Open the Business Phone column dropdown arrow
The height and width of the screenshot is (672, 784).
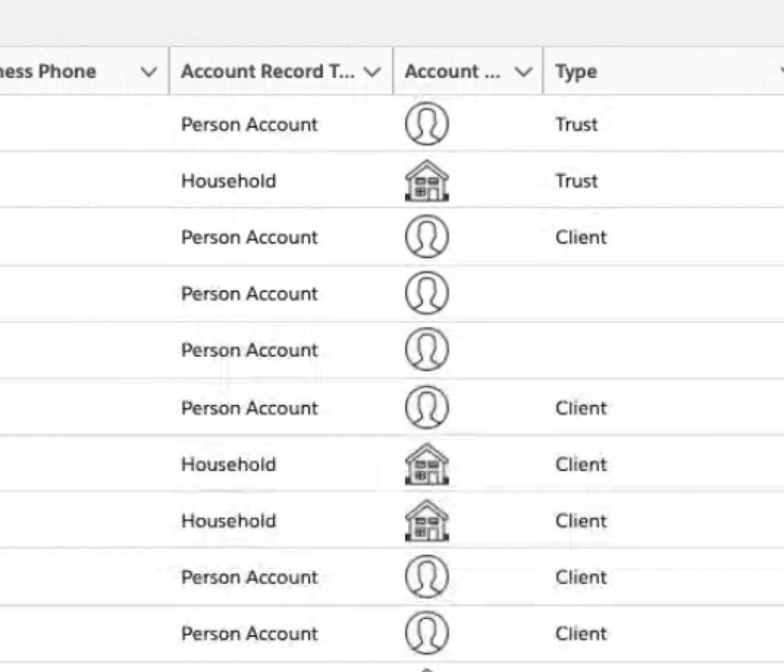pos(148,72)
